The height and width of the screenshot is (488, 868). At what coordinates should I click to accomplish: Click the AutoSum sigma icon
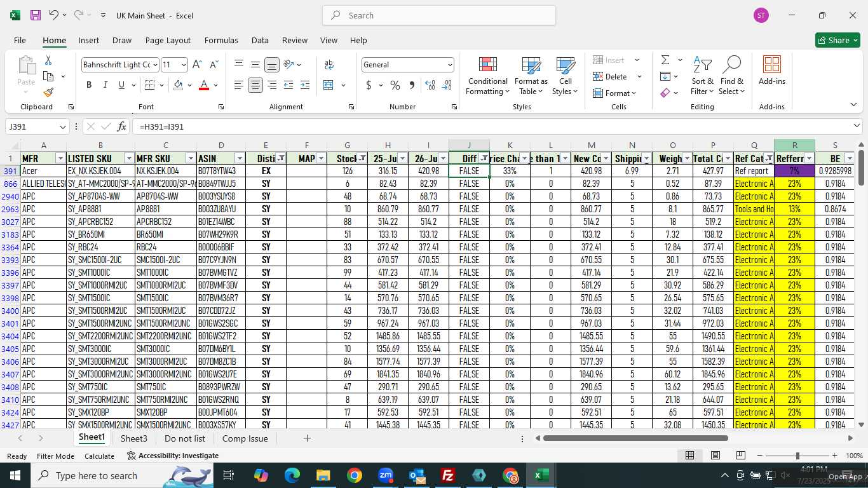coord(665,60)
